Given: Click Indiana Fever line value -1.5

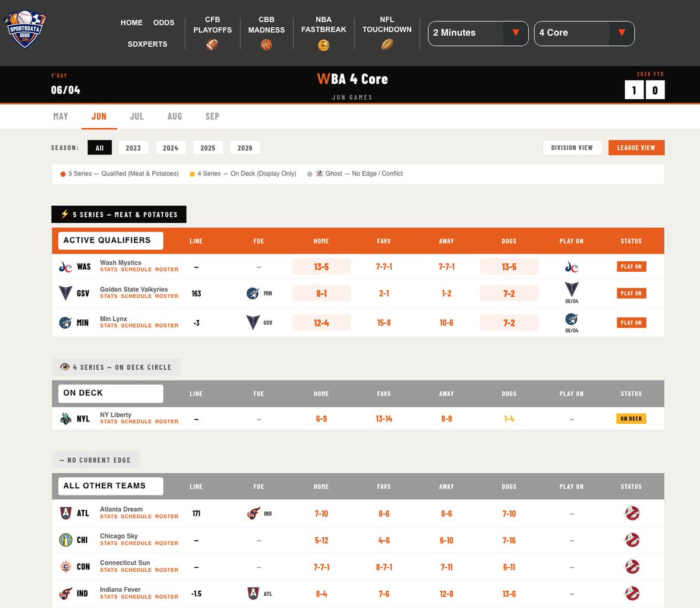Looking at the screenshot, I should click(197, 593).
